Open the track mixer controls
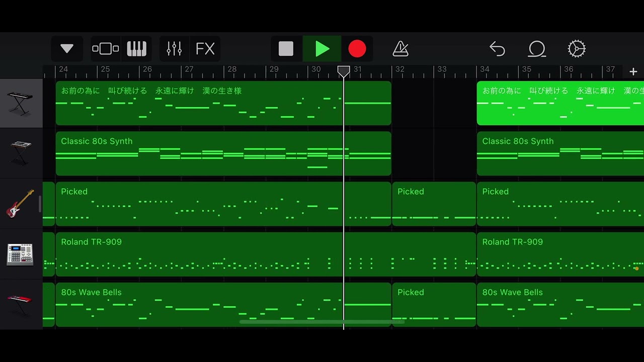The height and width of the screenshot is (362, 644). tap(174, 49)
